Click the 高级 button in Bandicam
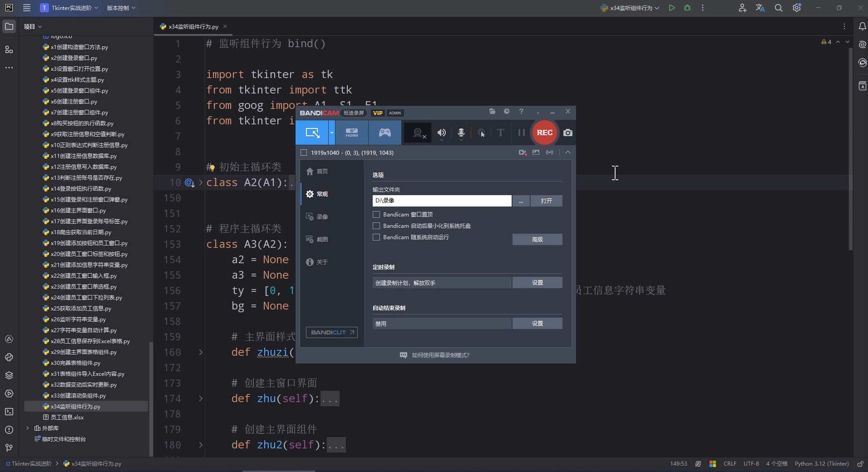This screenshot has width=868, height=472. click(x=537, y=239)
